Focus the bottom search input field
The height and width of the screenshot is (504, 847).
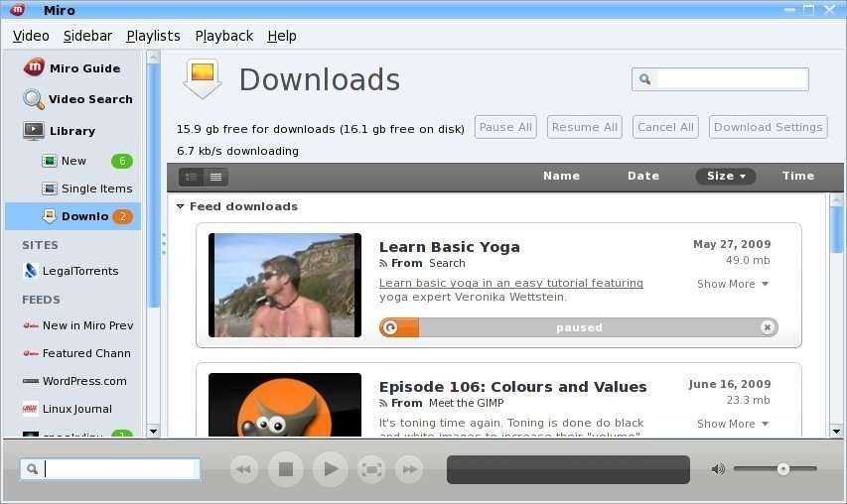pyautogui.click(x=120, y=469)
